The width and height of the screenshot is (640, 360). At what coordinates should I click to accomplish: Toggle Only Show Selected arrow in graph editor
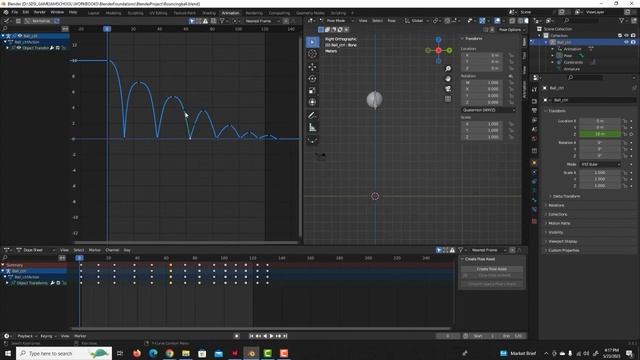pos(192,21)
